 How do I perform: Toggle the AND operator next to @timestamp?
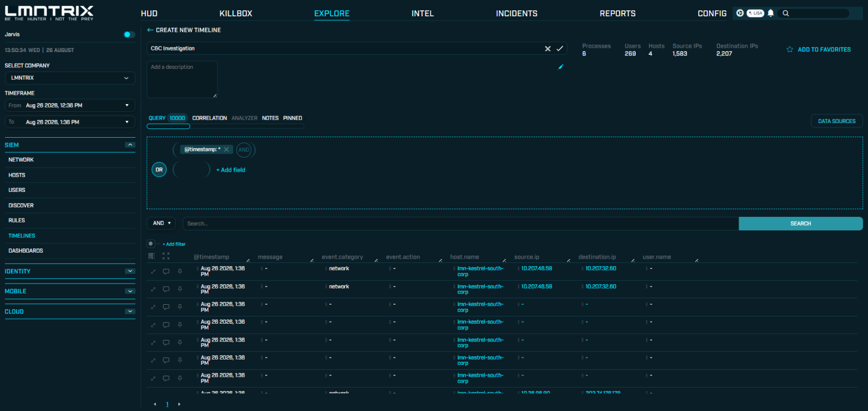point(244,150)
